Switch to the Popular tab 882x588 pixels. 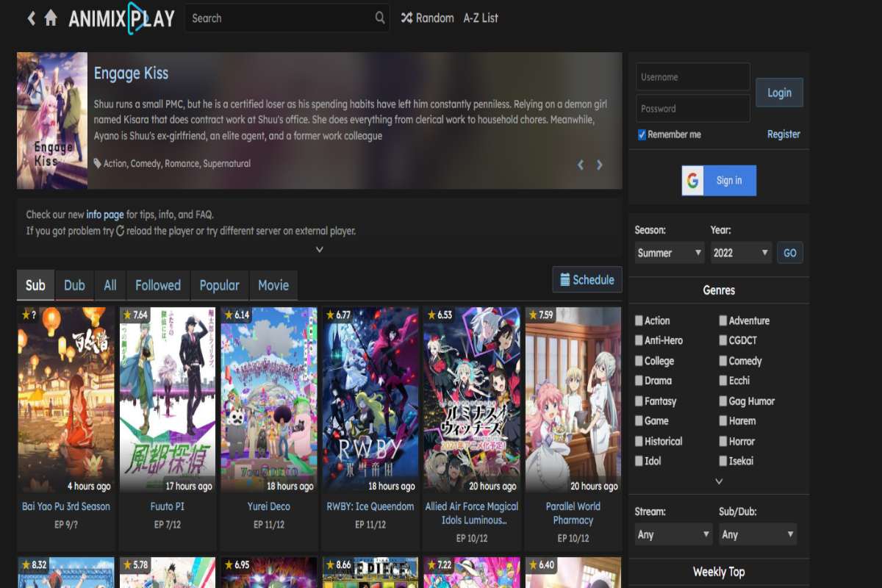[x=220, y=285]
